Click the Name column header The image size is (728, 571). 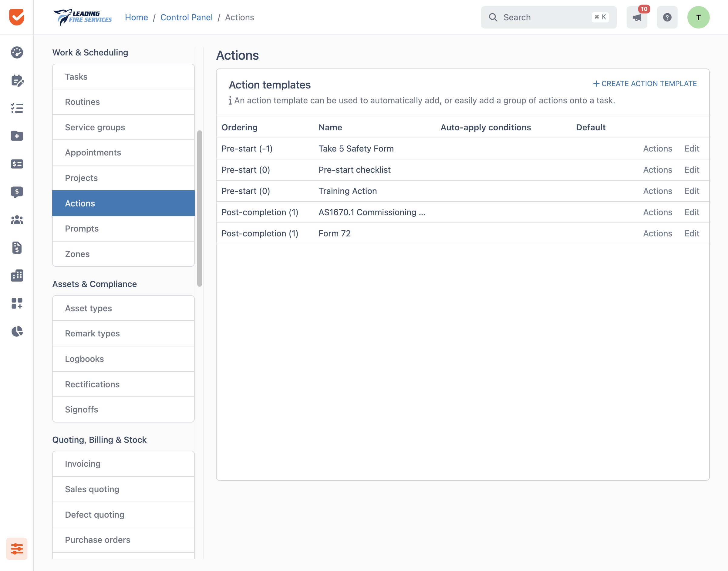coord(330,127)
